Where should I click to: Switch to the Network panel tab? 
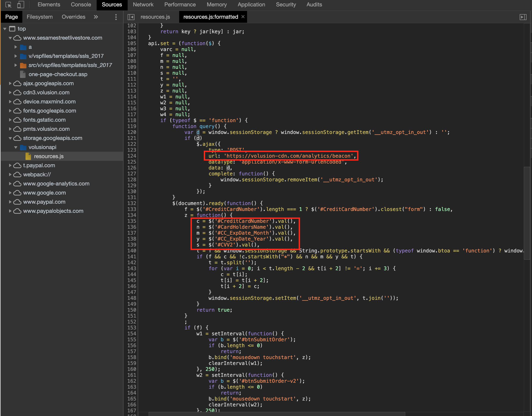point(143,5)
